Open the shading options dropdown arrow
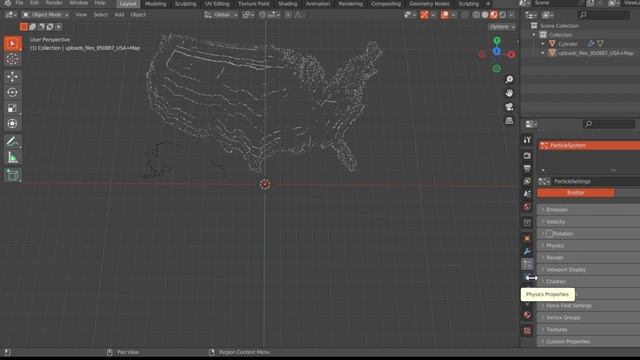 pos(512,15)
